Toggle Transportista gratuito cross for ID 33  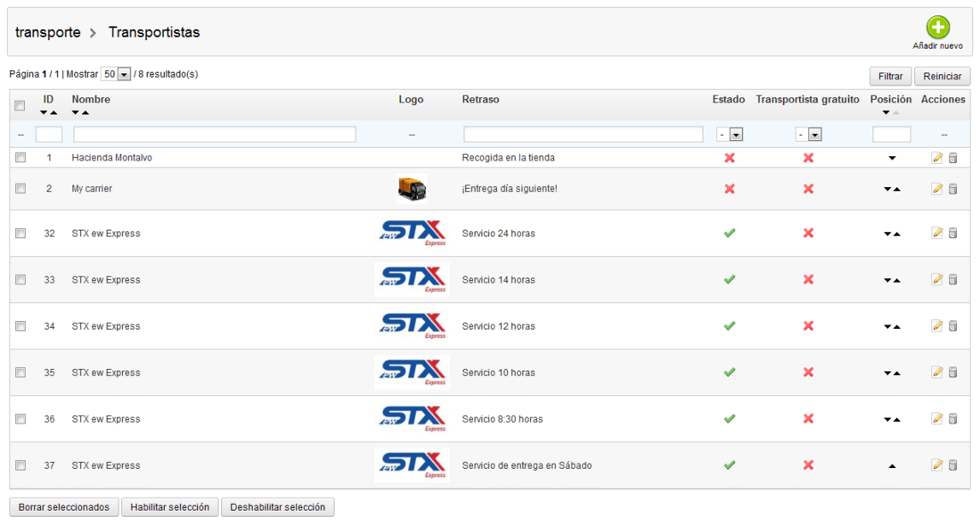tap(808, 279)
